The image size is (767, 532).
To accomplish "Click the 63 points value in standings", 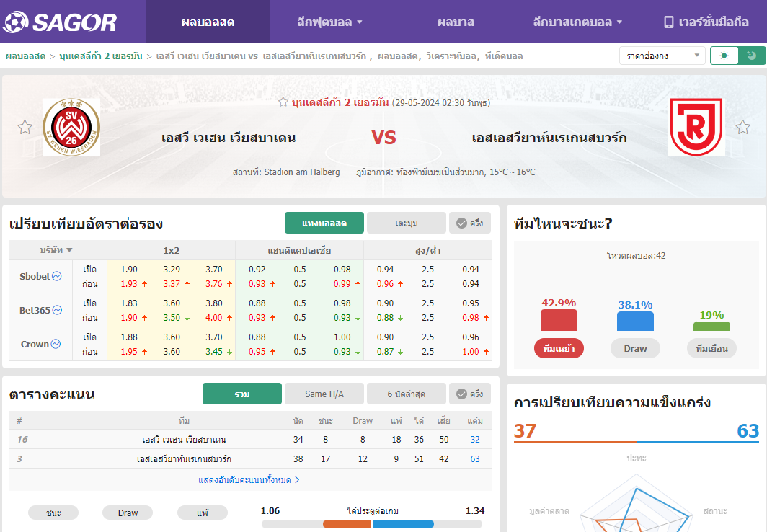I will click(x=475, y=459).
